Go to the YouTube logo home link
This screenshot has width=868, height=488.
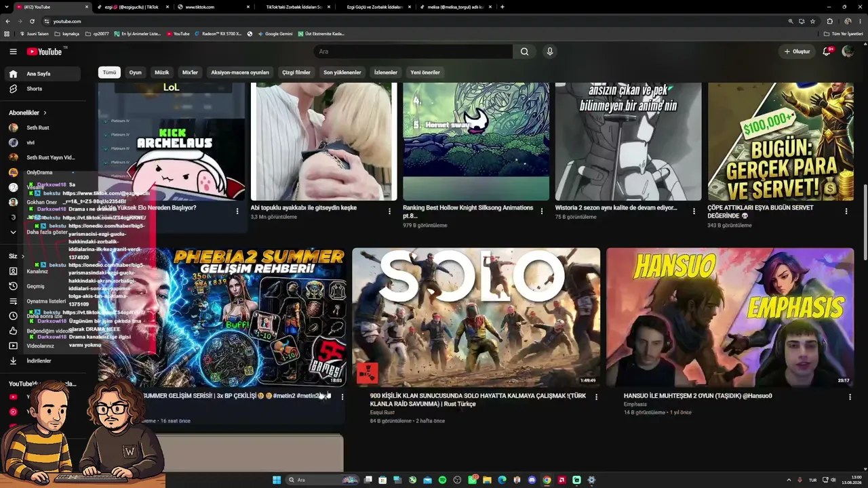pos(44,52)
